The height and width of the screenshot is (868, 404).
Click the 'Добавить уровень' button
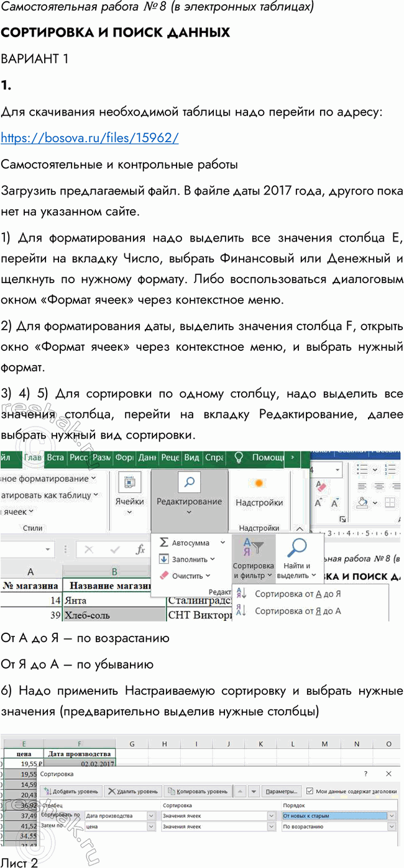click(71, 792)
